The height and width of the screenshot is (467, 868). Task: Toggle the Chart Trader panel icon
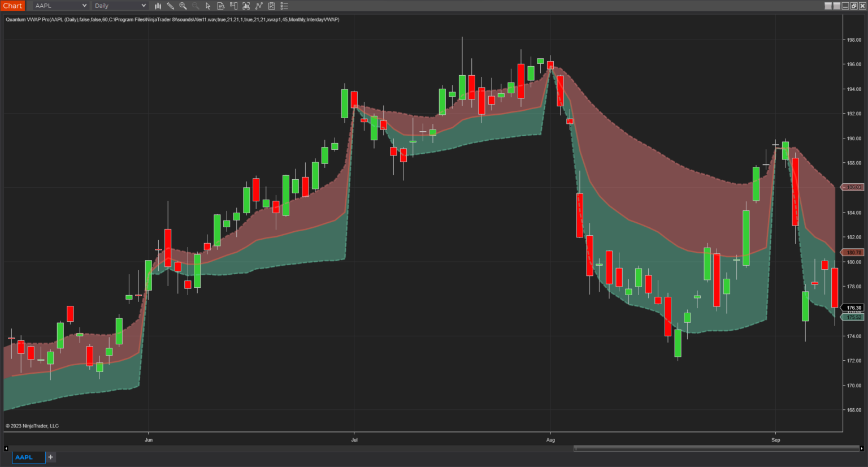(x=233, y=6)
